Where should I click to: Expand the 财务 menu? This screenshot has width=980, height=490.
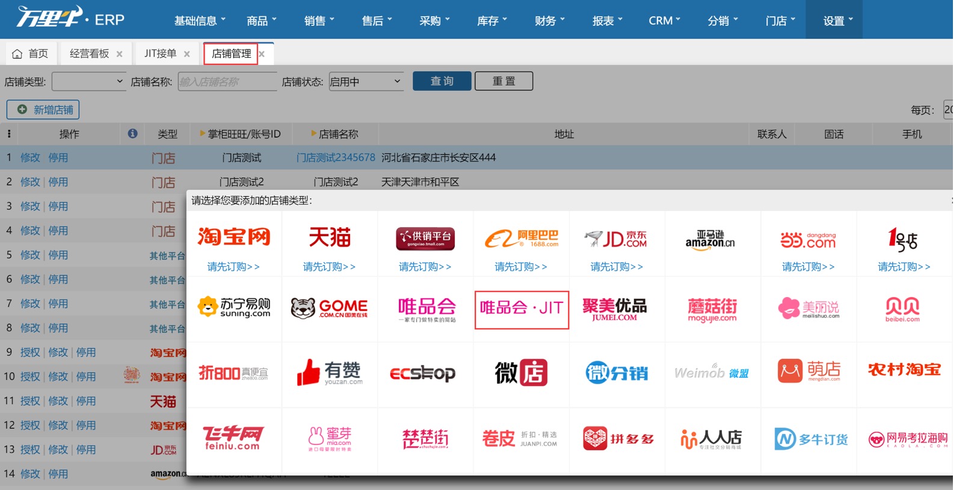[549, 20]
